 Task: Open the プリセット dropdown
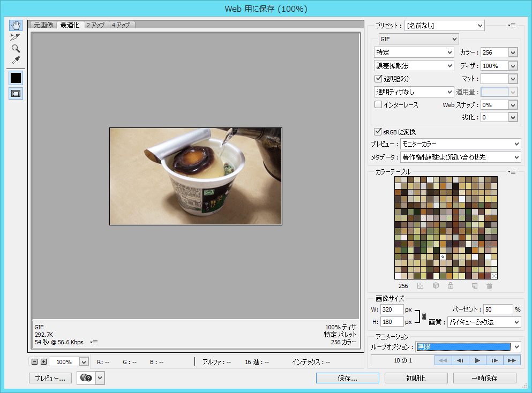tap(445, 25)
